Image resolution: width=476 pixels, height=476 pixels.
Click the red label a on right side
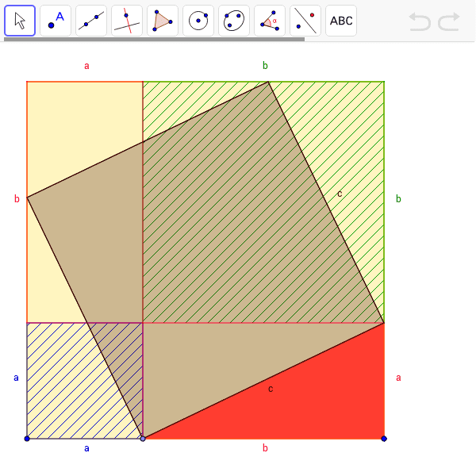[x=398, y=378]
